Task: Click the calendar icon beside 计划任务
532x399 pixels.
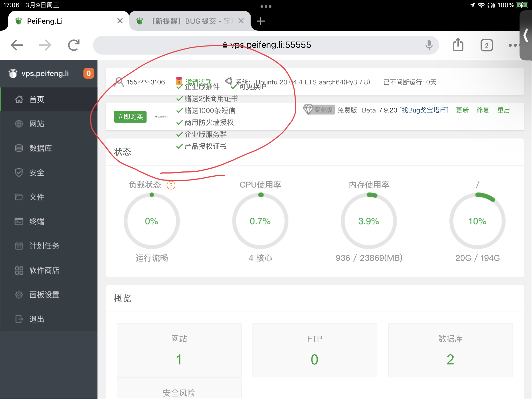Action: [19, 246]
